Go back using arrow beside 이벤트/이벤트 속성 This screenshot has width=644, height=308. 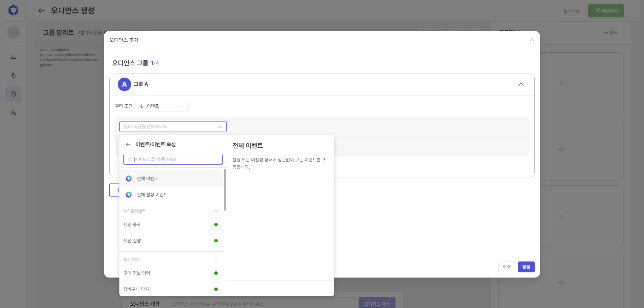pos(128,145)
